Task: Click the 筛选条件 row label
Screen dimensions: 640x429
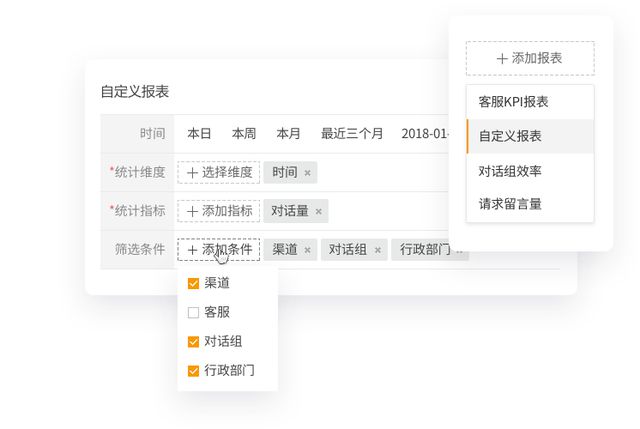Action: click(x=140, y=249)
